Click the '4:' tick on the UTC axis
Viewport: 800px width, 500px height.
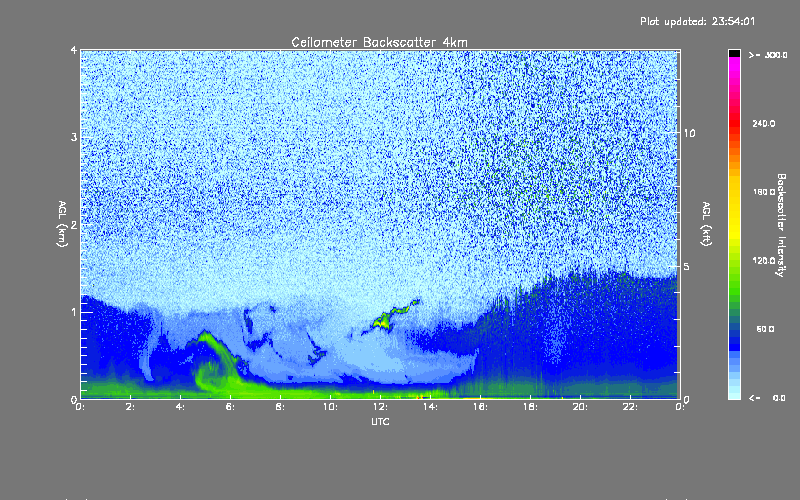pyautogui.click(x=181, y=407)
